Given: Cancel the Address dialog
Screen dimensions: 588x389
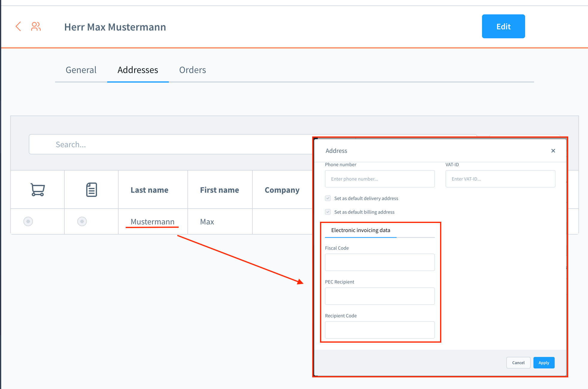Looking at the screenshot, I should [518, 363].
